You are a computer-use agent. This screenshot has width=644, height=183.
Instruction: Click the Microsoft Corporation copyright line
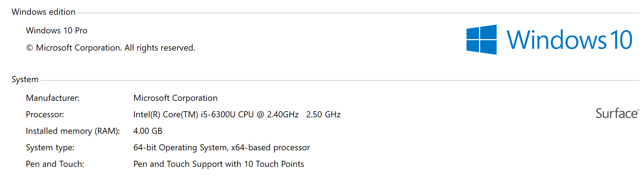tap(110, 48)
